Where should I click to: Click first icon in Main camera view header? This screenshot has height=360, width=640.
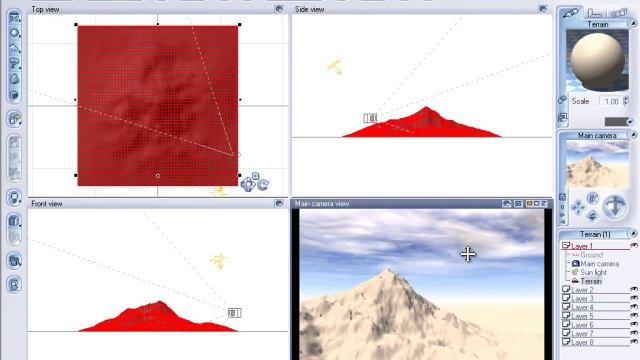click(x=507, y=203)
